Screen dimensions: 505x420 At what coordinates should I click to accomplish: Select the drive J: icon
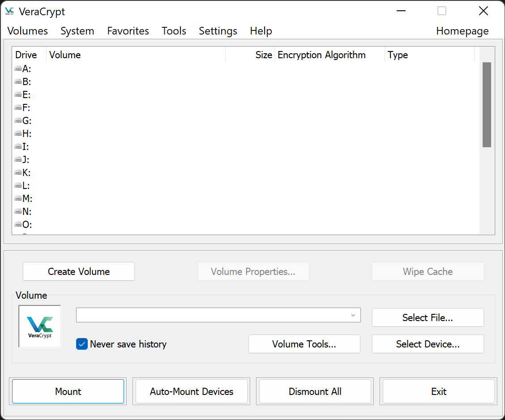pyautogui.click(x=19, y=159)
